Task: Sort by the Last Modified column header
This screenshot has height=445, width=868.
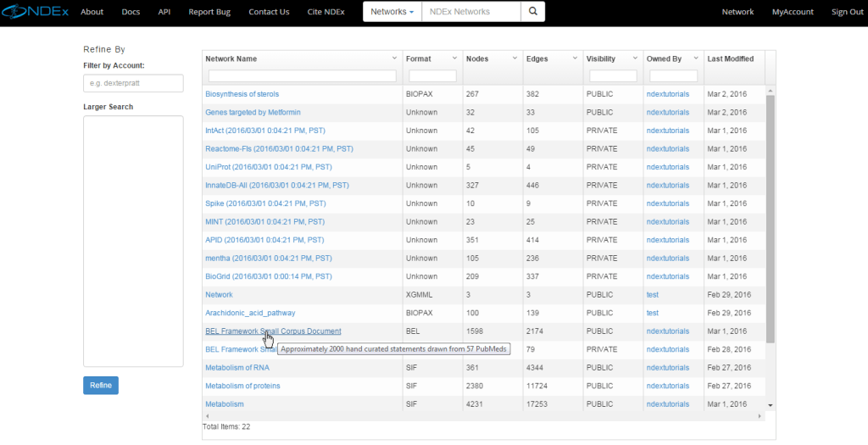Action: (730, 58)
